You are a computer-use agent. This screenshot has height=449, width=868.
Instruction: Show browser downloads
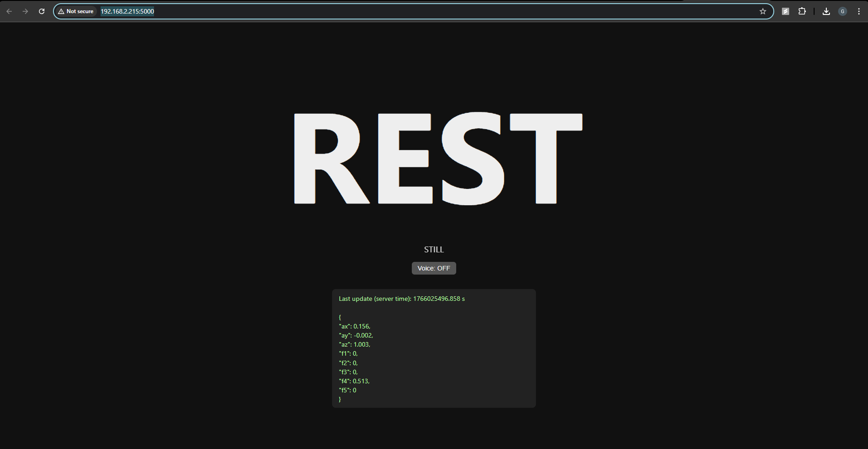click(x=826, y=11)
